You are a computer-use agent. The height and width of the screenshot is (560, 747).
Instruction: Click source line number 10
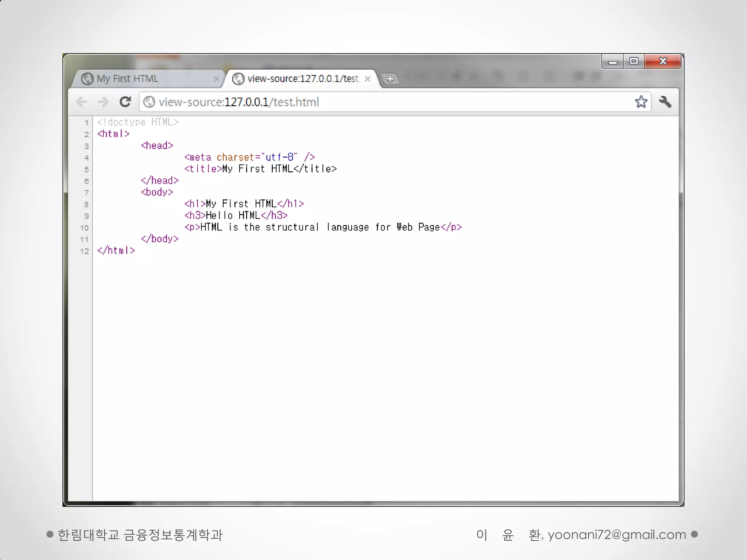pyautogui.click(x=84, y=228)
